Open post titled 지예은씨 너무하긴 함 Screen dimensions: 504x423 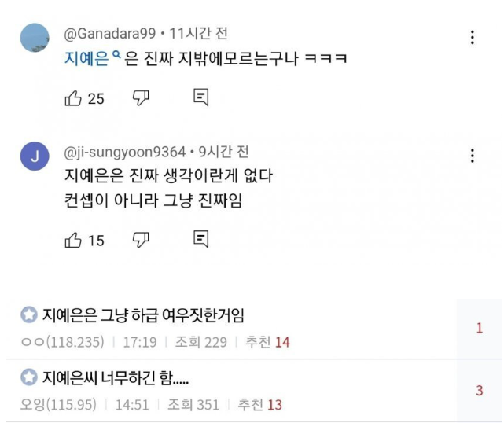[x=116, y=378]
